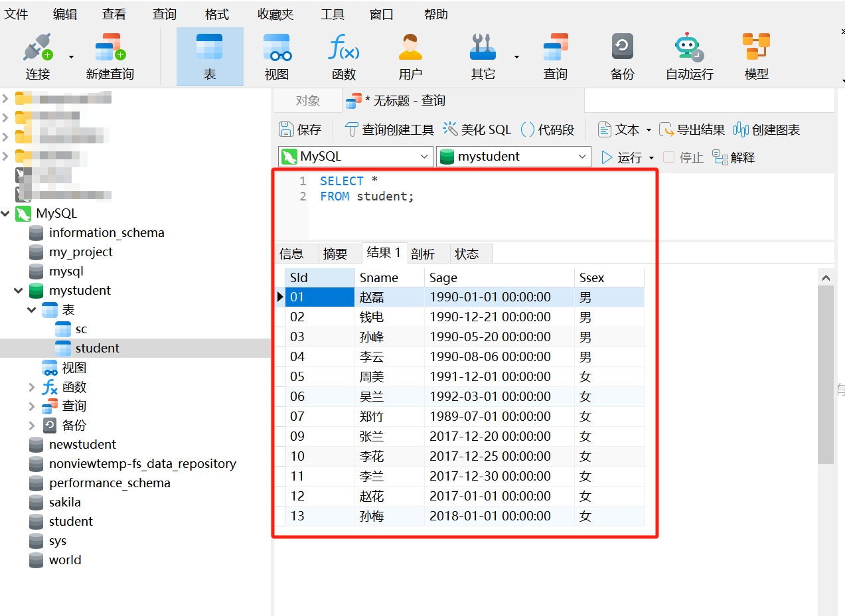
Task: Open the 新建查询 (New Query) tool
Action: pos(109,56)
